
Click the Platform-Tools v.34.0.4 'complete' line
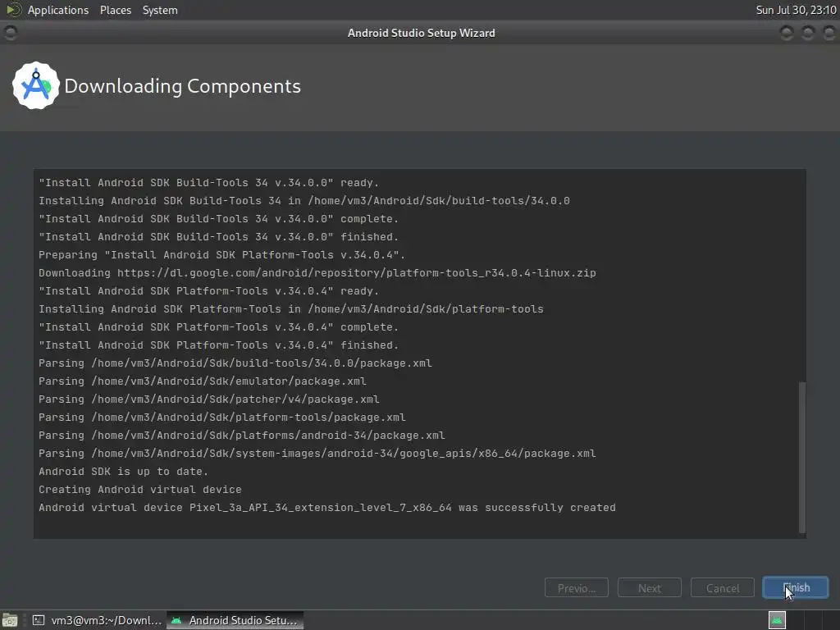[x=218, y=326]
